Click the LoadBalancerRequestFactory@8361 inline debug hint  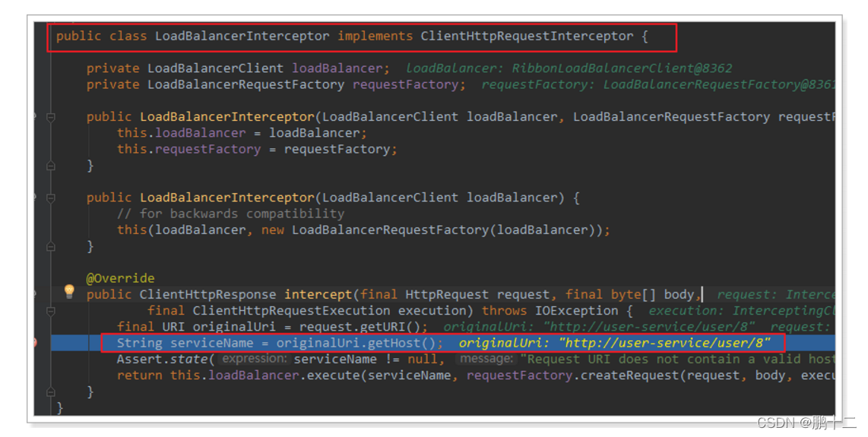[x=657, y=84]
